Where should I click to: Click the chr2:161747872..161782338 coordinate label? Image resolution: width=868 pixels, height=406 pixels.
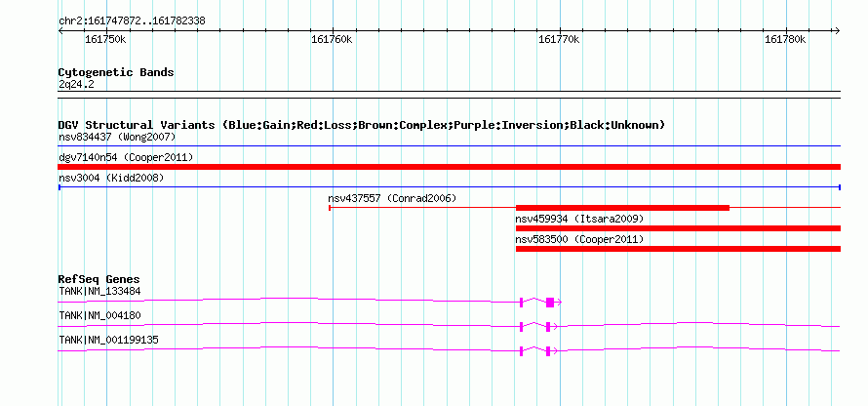pyautogui.click(x=132, y=21)
